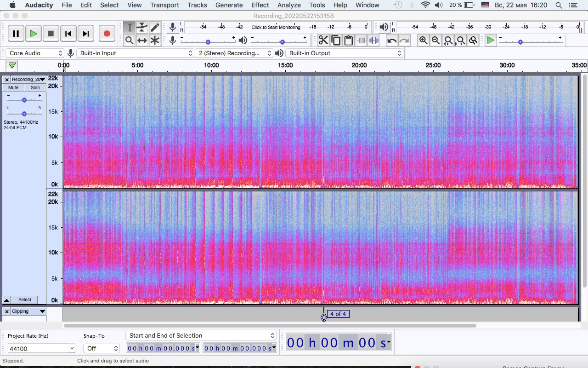Click the Copy icon in edit toolbar
This screenshot has height=368, width=588.
point(336,40)
